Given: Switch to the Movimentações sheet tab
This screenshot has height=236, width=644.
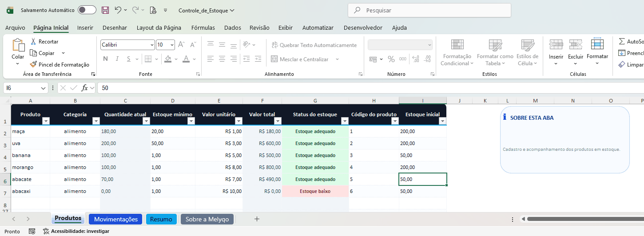Looking at the screenshot, I should [x=116, y=219].
